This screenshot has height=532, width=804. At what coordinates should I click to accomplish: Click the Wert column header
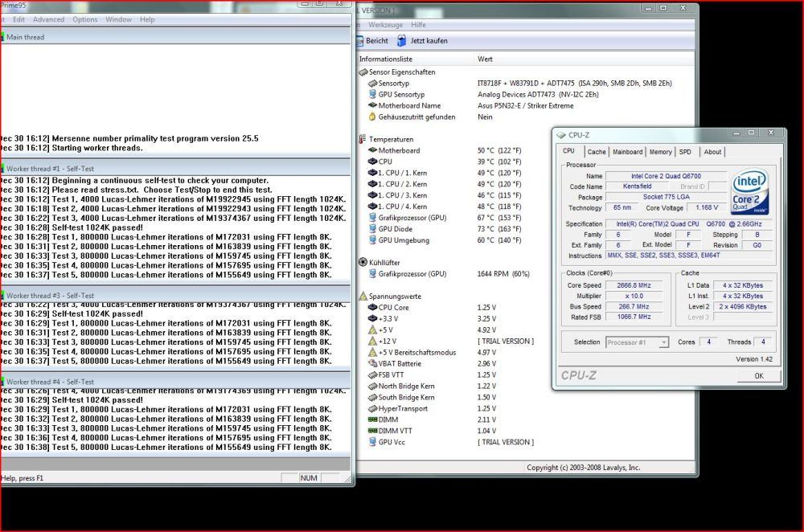click(585, 59)
